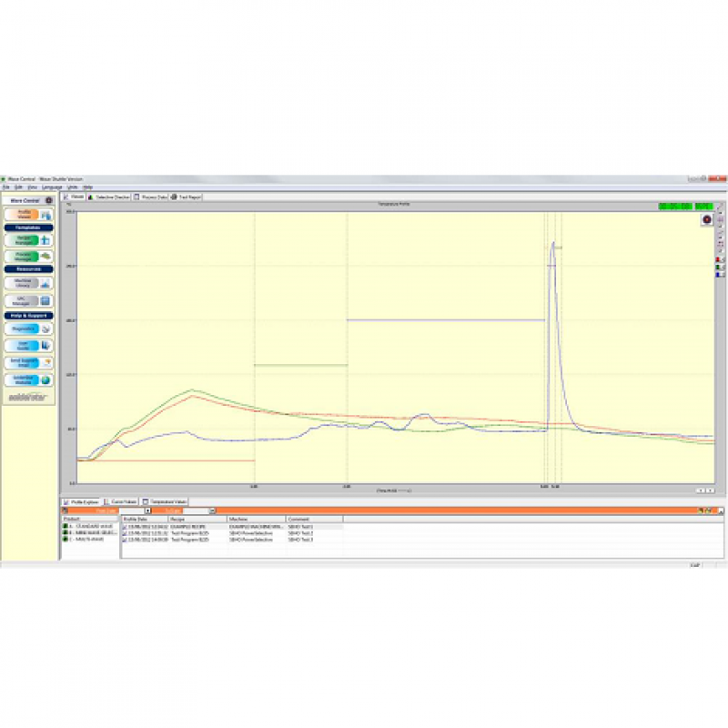
Task: Select product B - Mini Wave Selective
Action: click(x=90, y=533)
